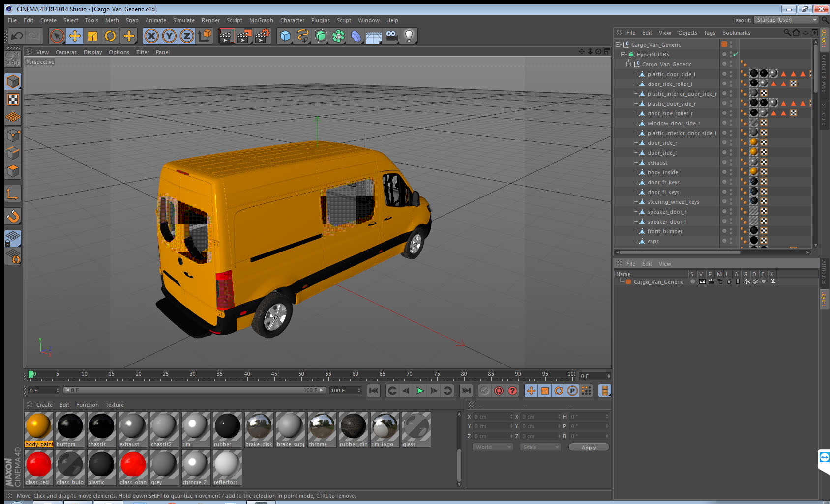Toggle X axis lock
This screenshot has height=504, width=830.
click(151, 36)
